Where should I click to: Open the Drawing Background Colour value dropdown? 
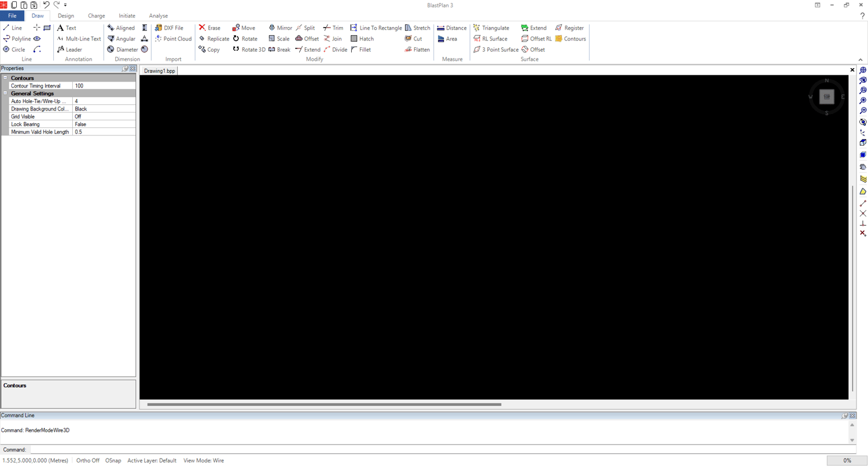104,109
